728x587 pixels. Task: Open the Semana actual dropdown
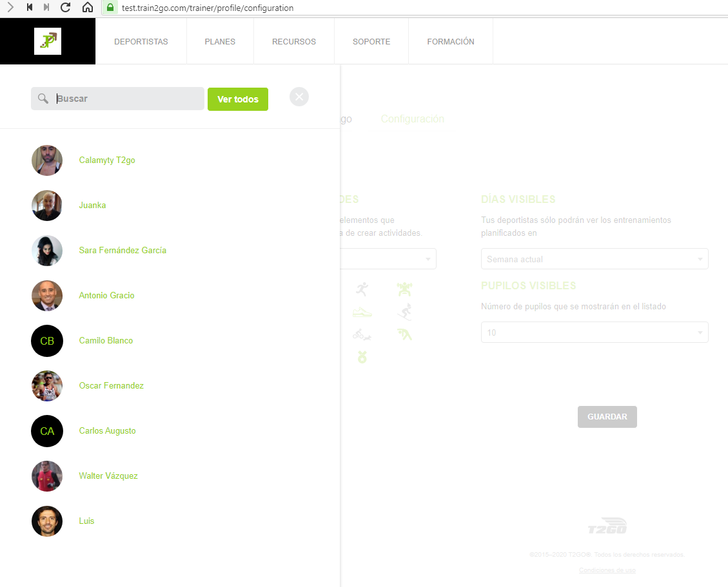click(594, 259)
